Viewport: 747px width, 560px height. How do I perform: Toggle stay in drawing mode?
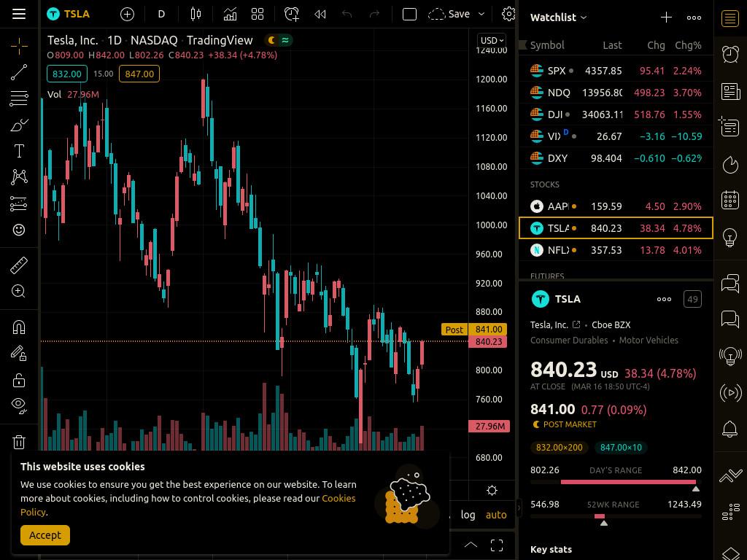[19, 353]
